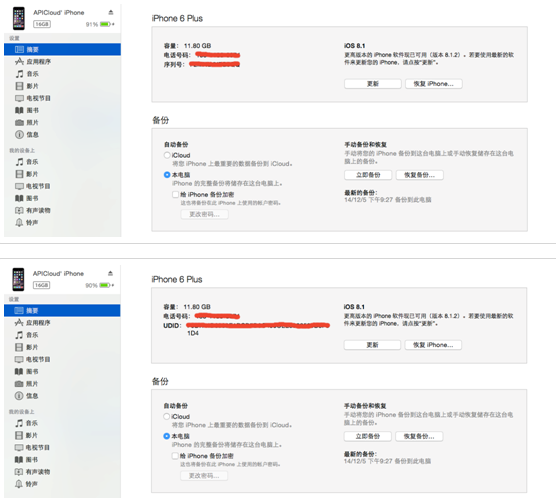Click 恢复 iPhone... button in lower screenshot

pos(433,345)
